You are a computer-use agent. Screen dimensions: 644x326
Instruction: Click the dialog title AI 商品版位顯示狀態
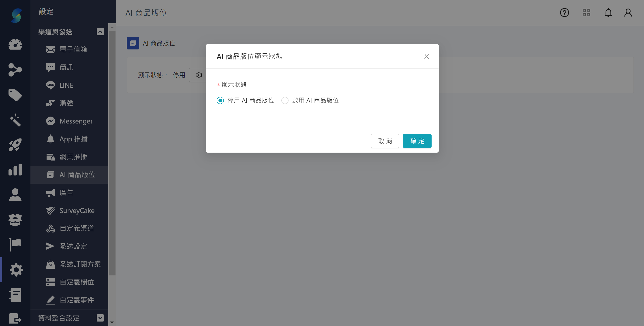coord(250,56)
